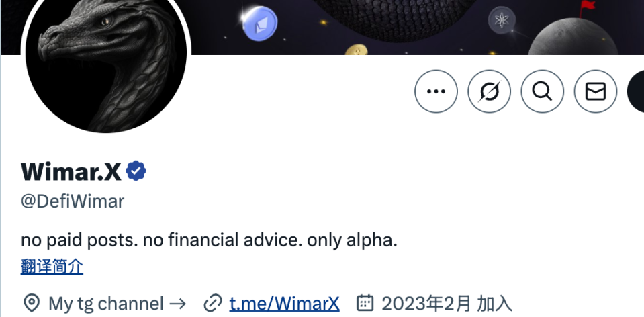Search this profile's posts via magnifier icon

tap(542, 91)
